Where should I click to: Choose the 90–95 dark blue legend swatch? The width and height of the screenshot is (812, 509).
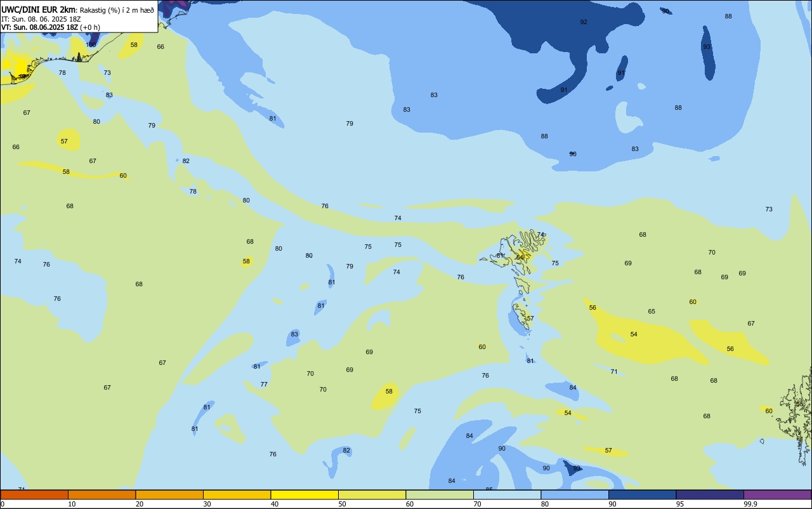(x=642, y=494)
